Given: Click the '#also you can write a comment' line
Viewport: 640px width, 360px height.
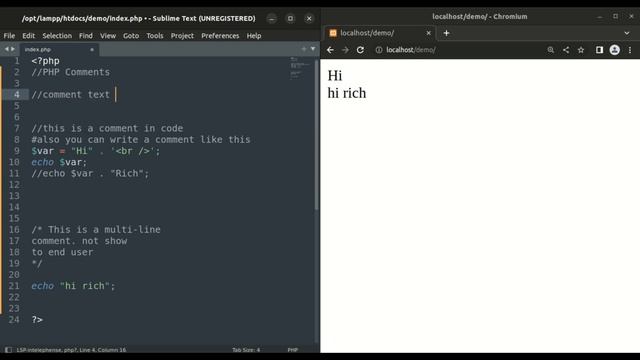Looking at the screenshot, I should pos(141,140).
